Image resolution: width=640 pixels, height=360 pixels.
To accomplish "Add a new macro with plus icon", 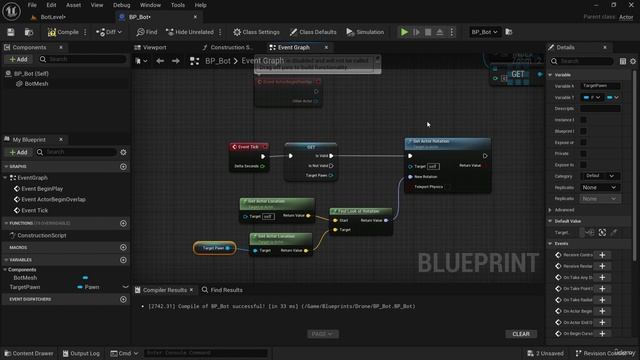I will (123, 247).
